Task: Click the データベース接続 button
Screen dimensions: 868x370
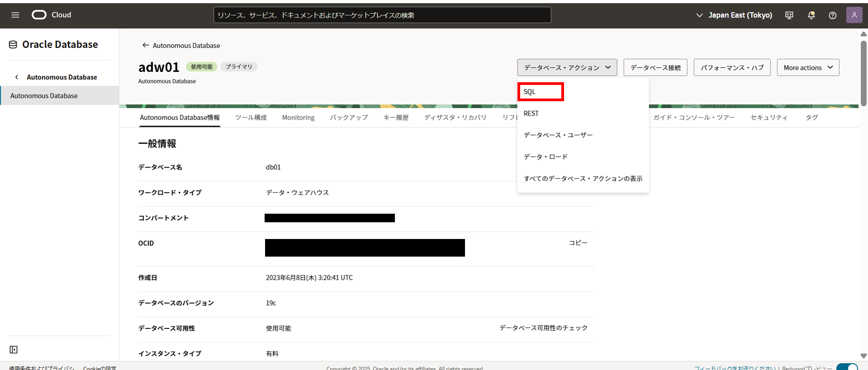Action: tap(655, 67)
